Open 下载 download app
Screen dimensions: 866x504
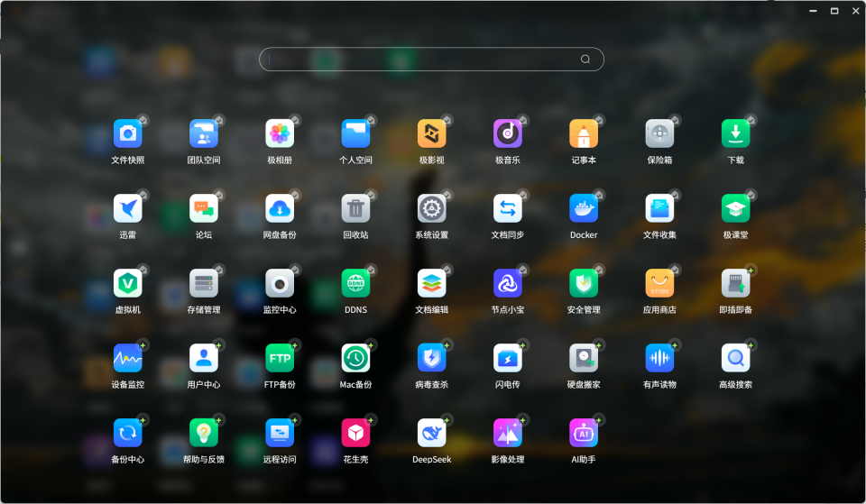coord(736,133)
